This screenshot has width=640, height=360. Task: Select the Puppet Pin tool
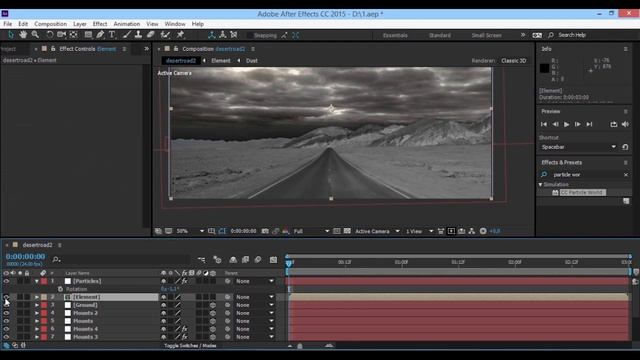click(180, 35)
